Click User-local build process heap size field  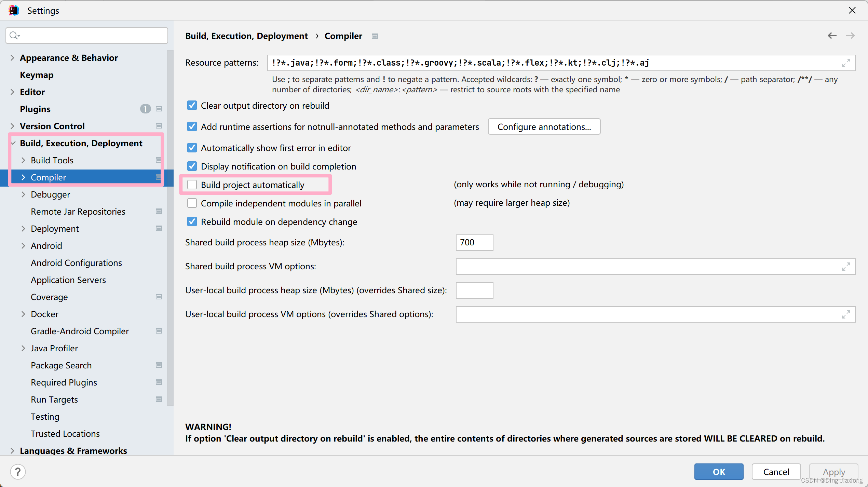(x=474, y=290)
